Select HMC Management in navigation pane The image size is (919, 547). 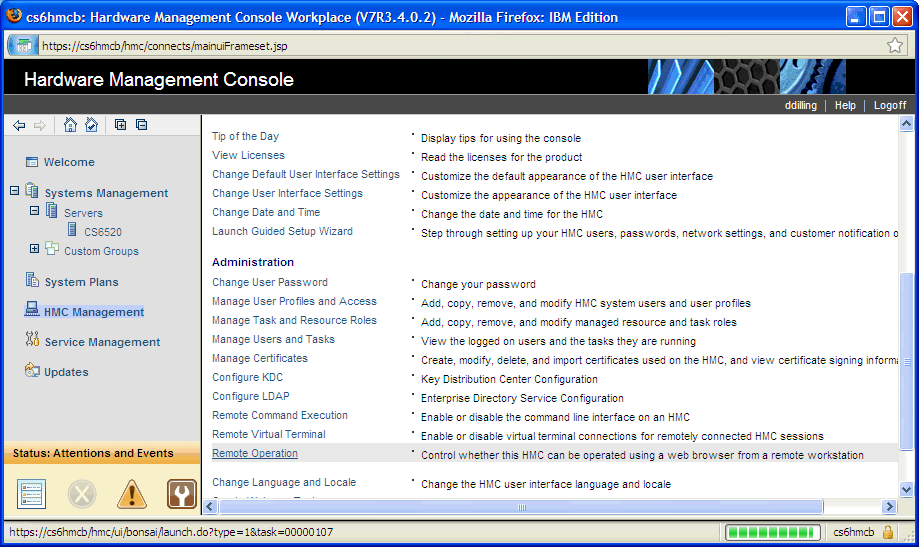94,312
